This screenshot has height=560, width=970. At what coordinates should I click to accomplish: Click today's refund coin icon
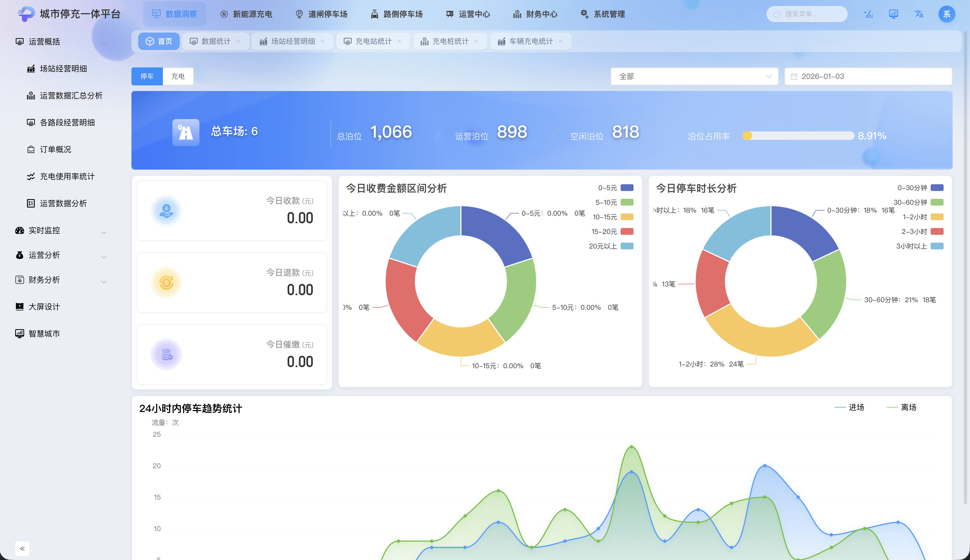(x=166, y=283)
